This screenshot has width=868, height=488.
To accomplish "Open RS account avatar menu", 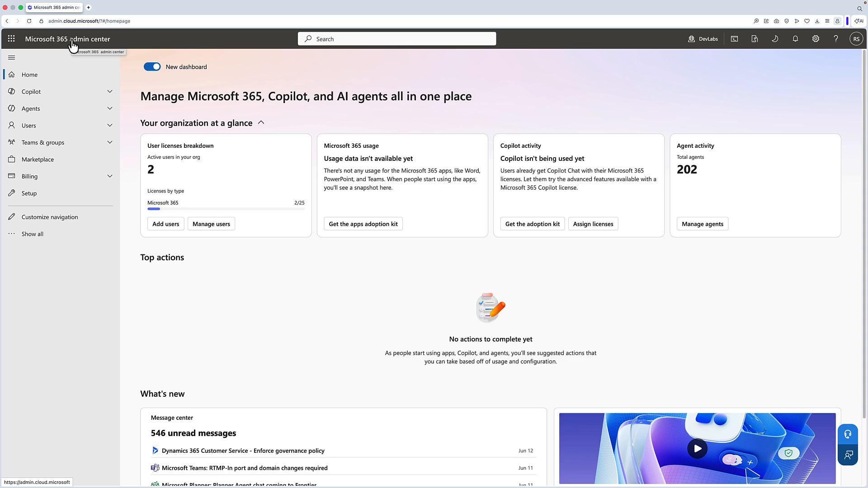I will click(x=856, y=39).
